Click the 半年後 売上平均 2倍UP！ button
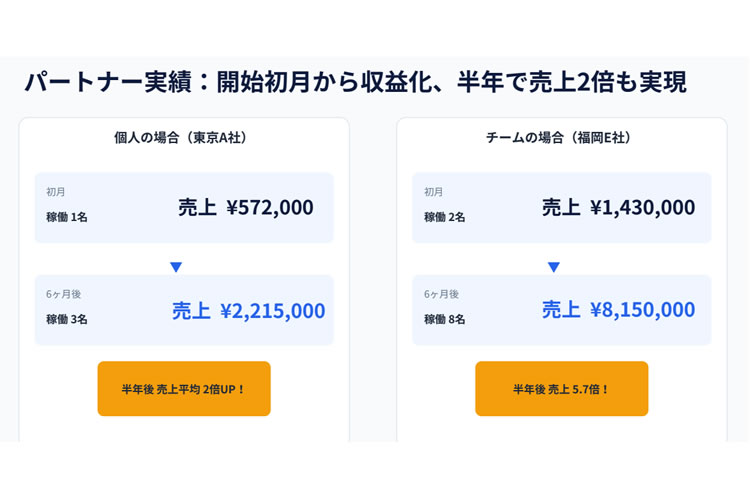Image resolution: width=750 pixels, height=500 pixels. (184, 389)
